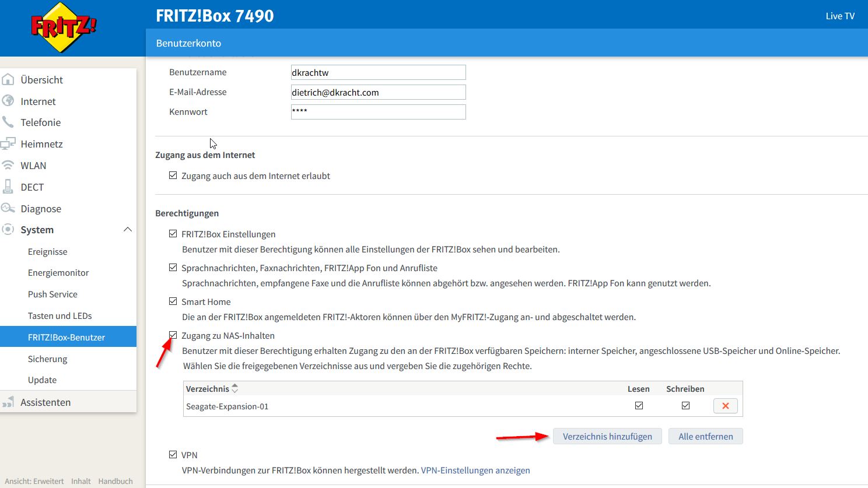This screenshot has height=488, width=868.
Task: Click the Heimnetz network icon
Action: click(8, 144)
